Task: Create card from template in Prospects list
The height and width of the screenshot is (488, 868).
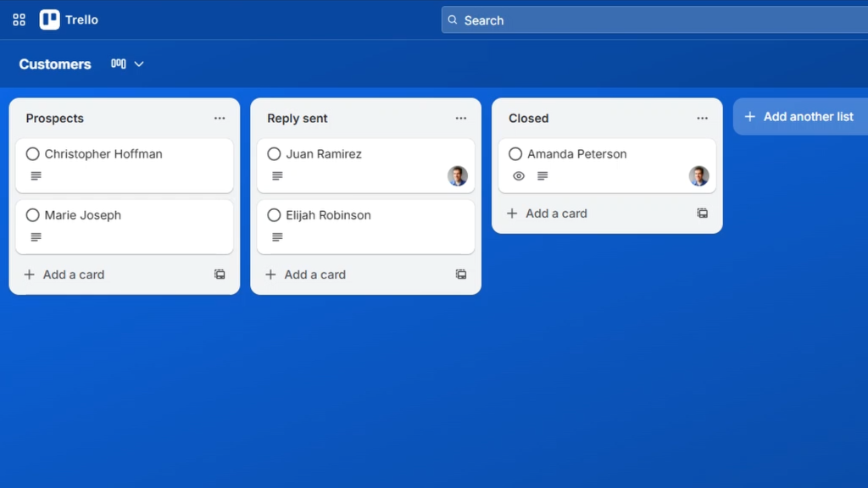Action: point(220,274)
